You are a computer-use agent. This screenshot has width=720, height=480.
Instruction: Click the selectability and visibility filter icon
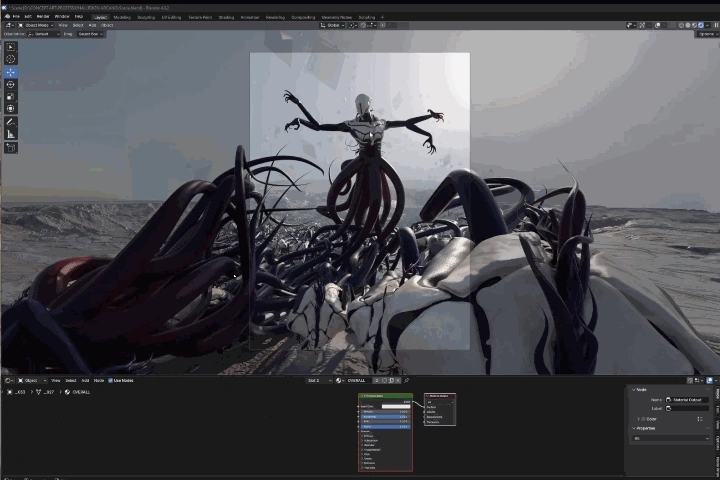pyautogui.click(x=630, y=25)
